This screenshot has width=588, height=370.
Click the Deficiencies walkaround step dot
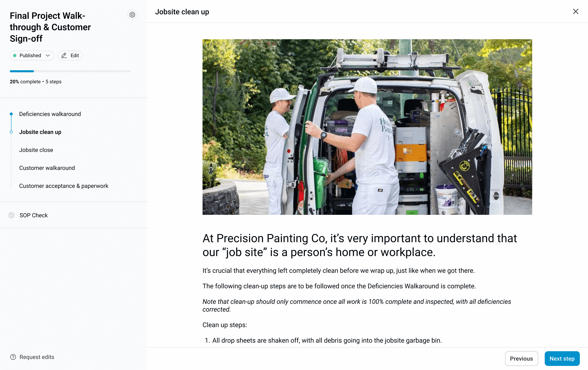11,114
